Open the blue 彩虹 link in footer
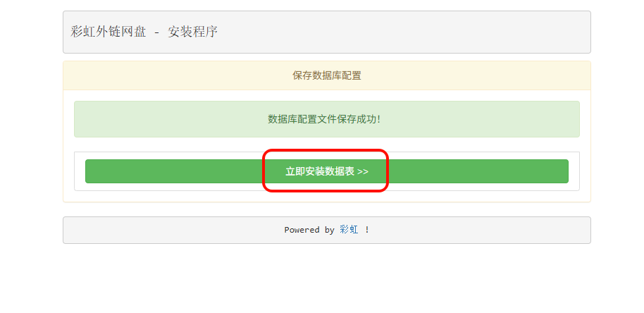644x313 pixels. (349, 230)
